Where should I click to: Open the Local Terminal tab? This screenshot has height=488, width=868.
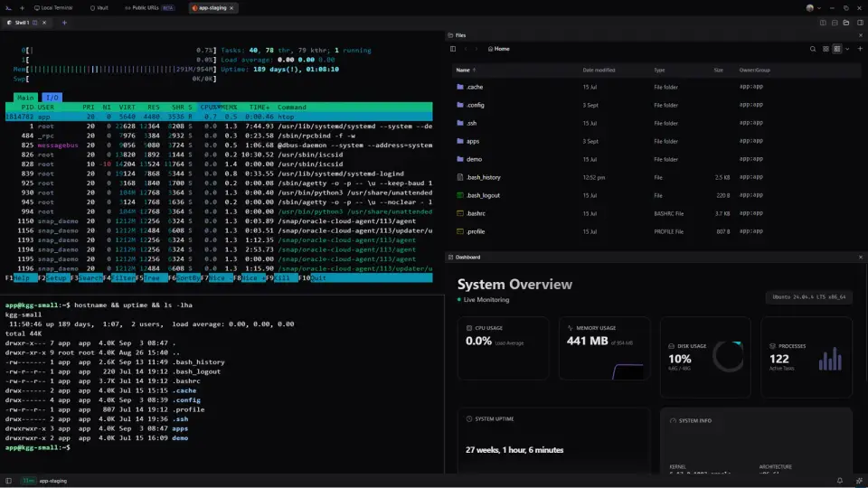tap(53, 8)
